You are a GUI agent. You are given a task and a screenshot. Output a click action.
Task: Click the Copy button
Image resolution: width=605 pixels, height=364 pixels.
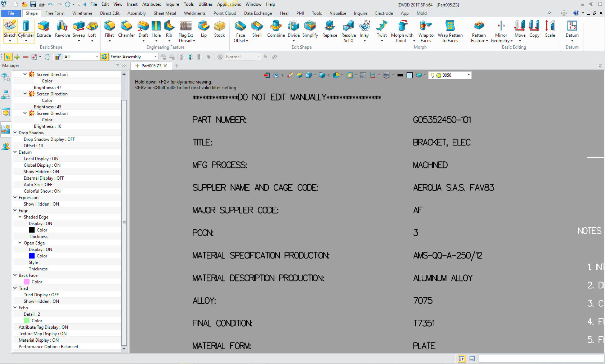(534, 29)
